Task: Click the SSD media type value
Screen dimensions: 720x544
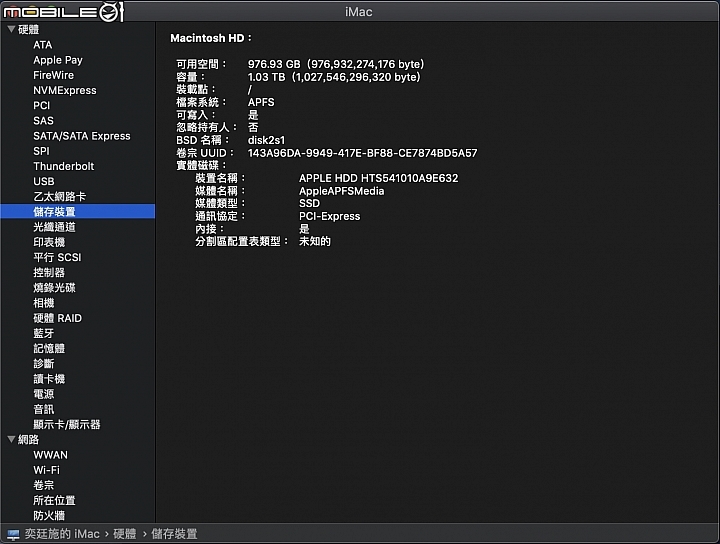Action: coord(309,203)
